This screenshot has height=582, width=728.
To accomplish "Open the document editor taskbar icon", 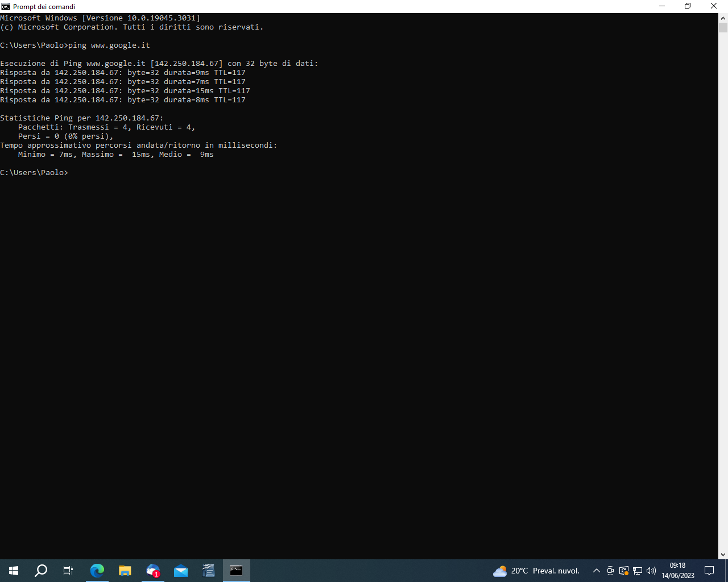I will [x=209, y=571].
